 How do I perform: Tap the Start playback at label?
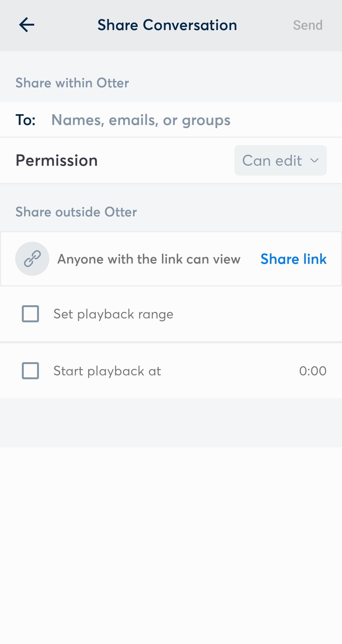(107, 371)
